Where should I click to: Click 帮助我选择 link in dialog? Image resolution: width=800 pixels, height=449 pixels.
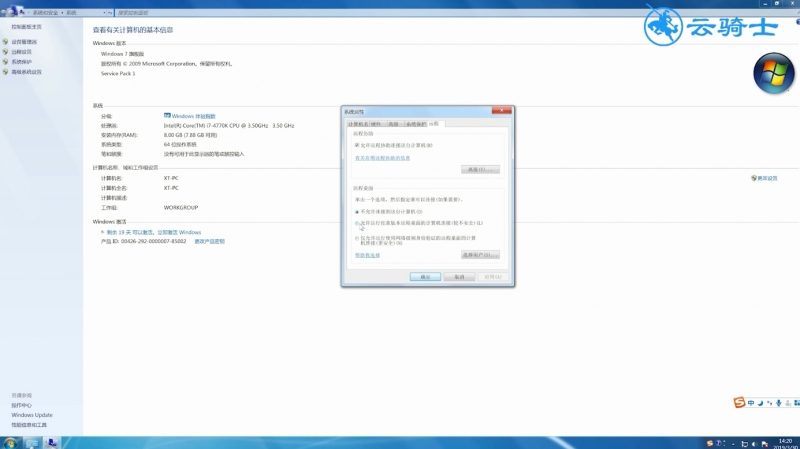367,255
